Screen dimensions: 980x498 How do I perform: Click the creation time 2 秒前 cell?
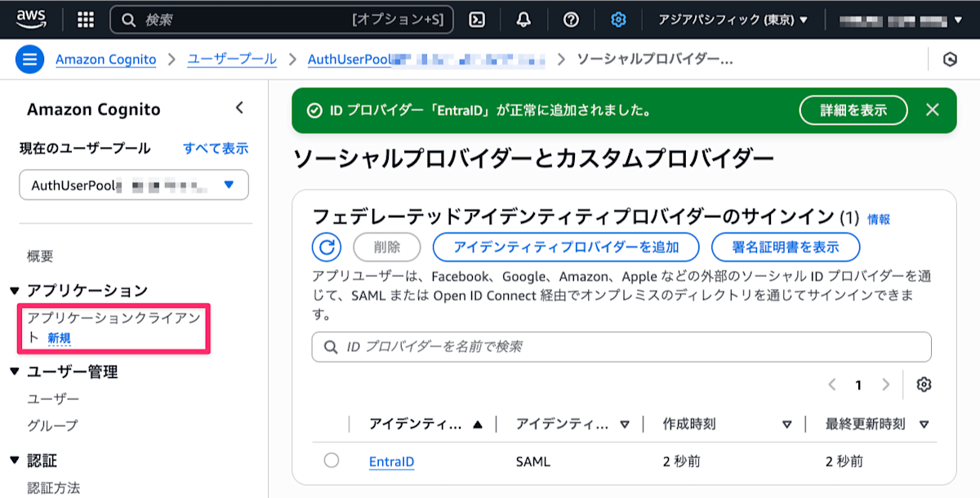tap(682, 461)
